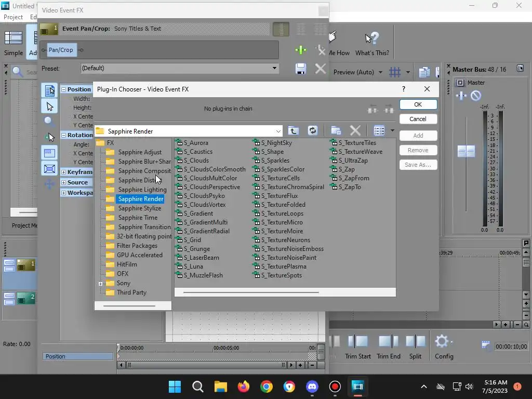Click the Trim End button
The width and height of the screenshot is (532, 399).
[x=389, y=347]
